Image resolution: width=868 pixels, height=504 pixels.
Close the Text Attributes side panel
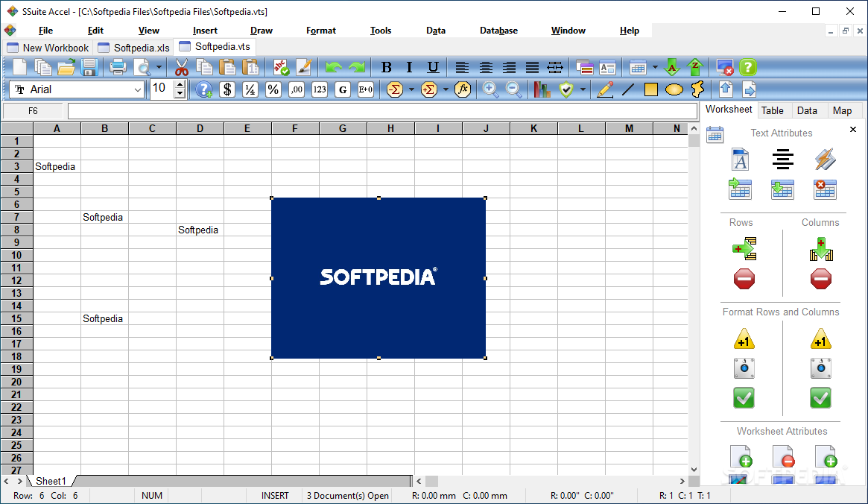[853, 130]
